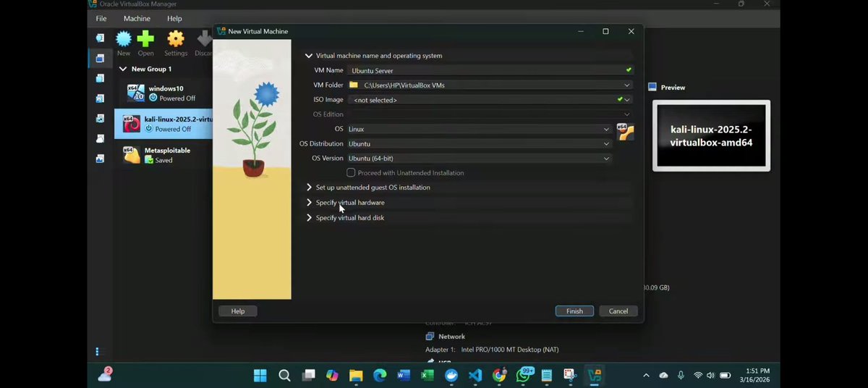Image resolution: width=868 pixels, height=388 pixels.
Task: Open the Network sidebar icon
Action: click(x=101, y=118)
